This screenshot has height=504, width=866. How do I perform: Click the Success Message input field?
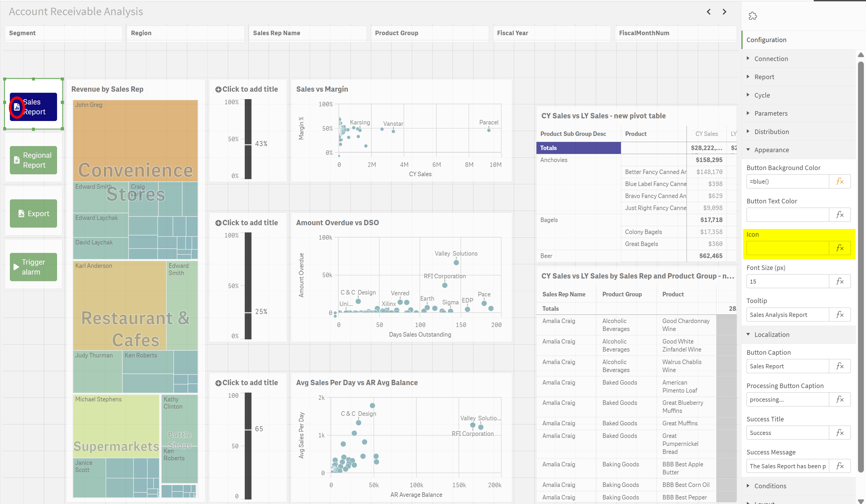coord(788,466)
